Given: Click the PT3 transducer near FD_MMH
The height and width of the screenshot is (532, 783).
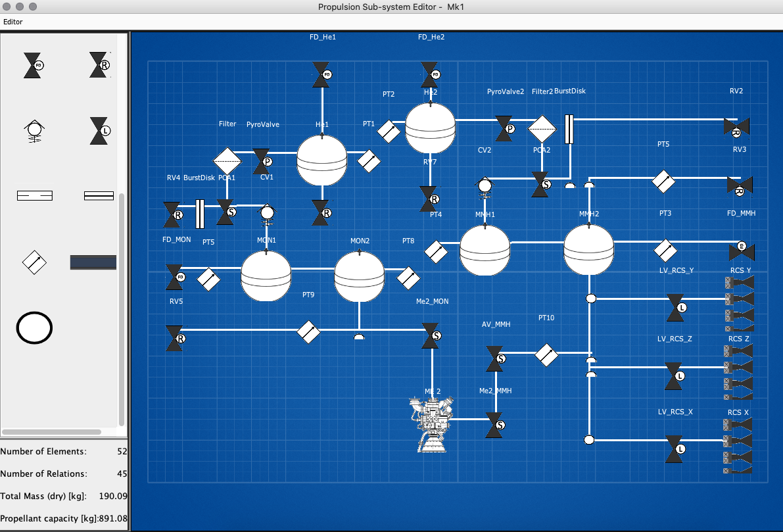Looking at the screenshot, I should (x=665, y=251).
